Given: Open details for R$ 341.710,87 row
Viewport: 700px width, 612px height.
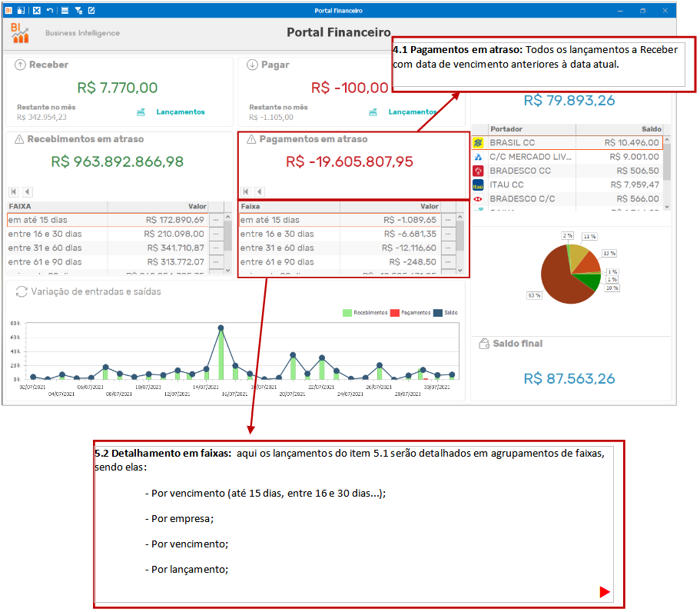Looking at the screenshot, I should pyautogui.click(x=216, y=248).
